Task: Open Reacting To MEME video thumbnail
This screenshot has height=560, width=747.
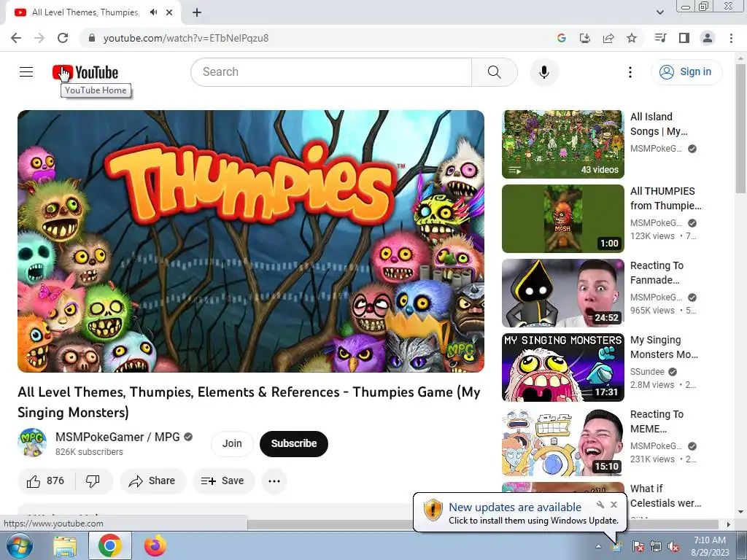Action: pos(562,442)
